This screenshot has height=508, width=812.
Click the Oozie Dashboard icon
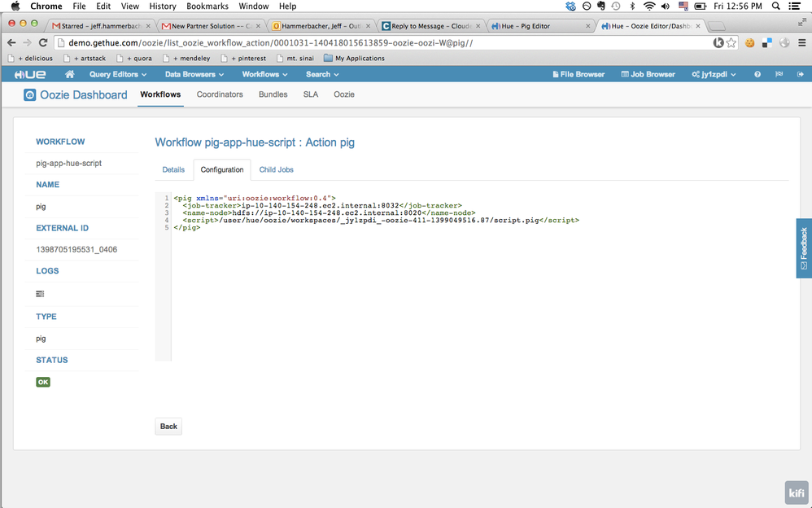point(29,95)
